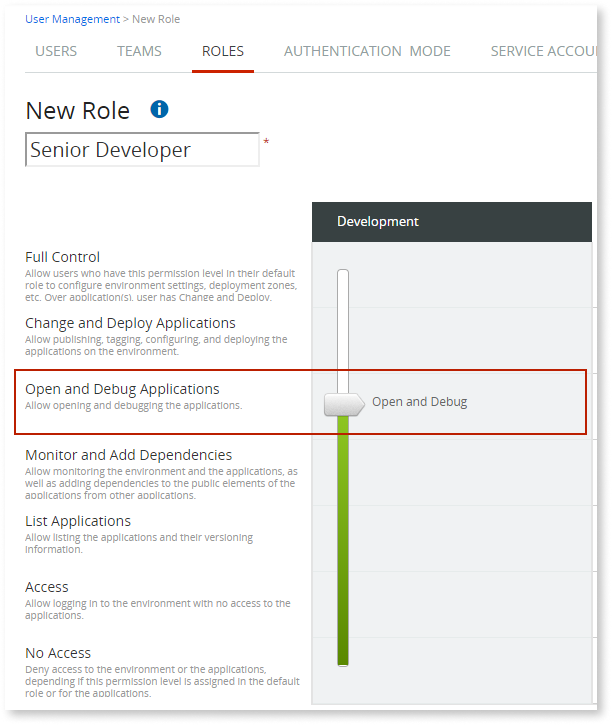
Task: Click the Full Control permission heading
Action: 62,257
